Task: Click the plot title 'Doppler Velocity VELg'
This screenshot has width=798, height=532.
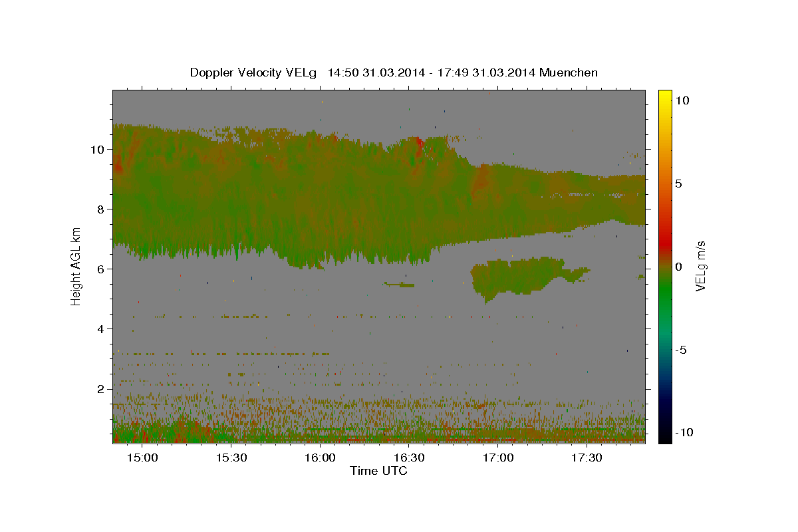Action: [x=253, y=72]
